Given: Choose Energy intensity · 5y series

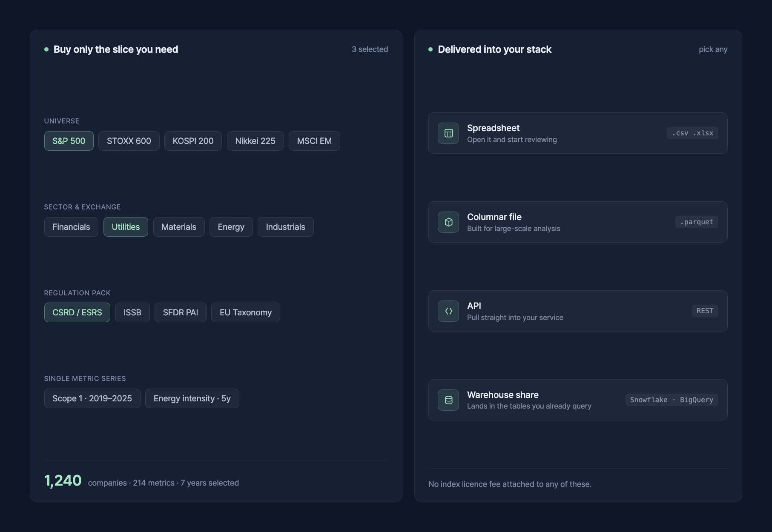Looking at the screenshot, I should click(x=192, y=398).
